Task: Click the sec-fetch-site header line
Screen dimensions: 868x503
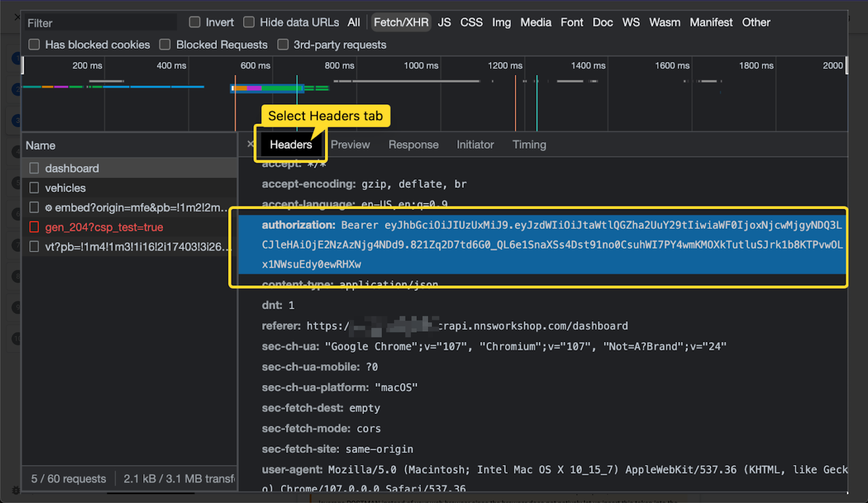Action: click(337, 449)
